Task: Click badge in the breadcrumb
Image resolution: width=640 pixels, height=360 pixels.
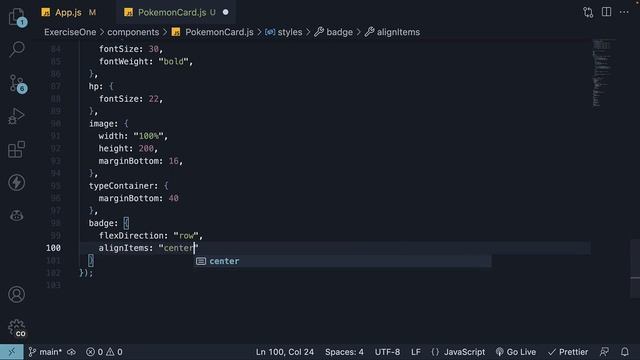Action: [339, 32]
